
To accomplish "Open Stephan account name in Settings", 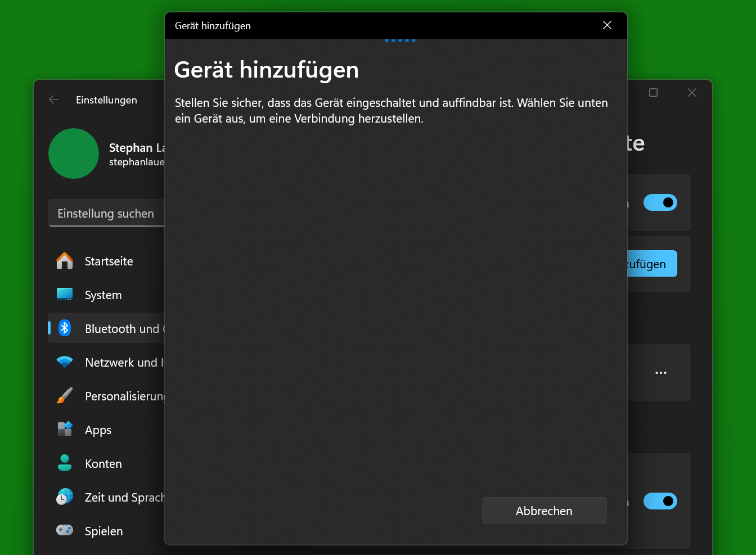I will [137, 147].
